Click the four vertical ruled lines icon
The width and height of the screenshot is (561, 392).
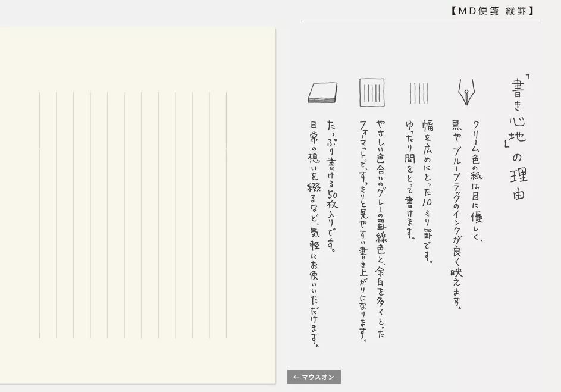pyautogui.click(x=419, y=93)
